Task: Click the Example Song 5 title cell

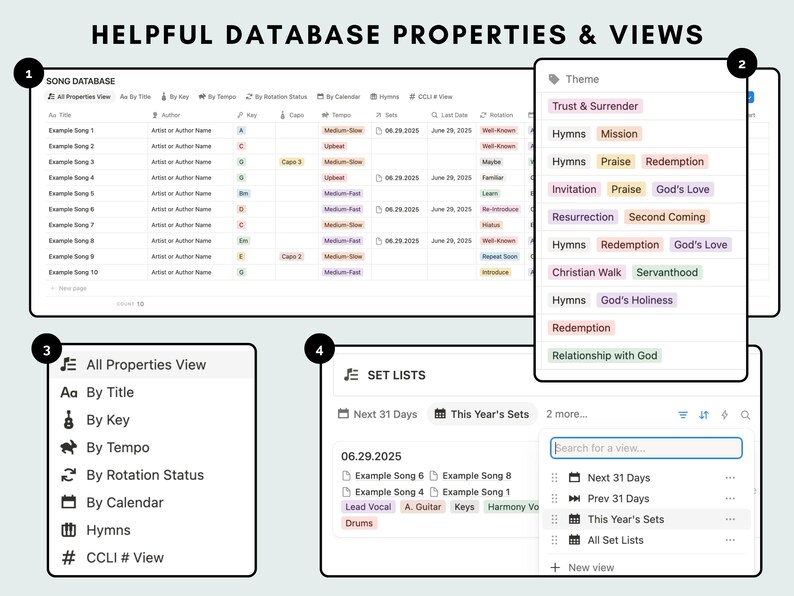Action: pyautogui.click(x=96, y=193)
